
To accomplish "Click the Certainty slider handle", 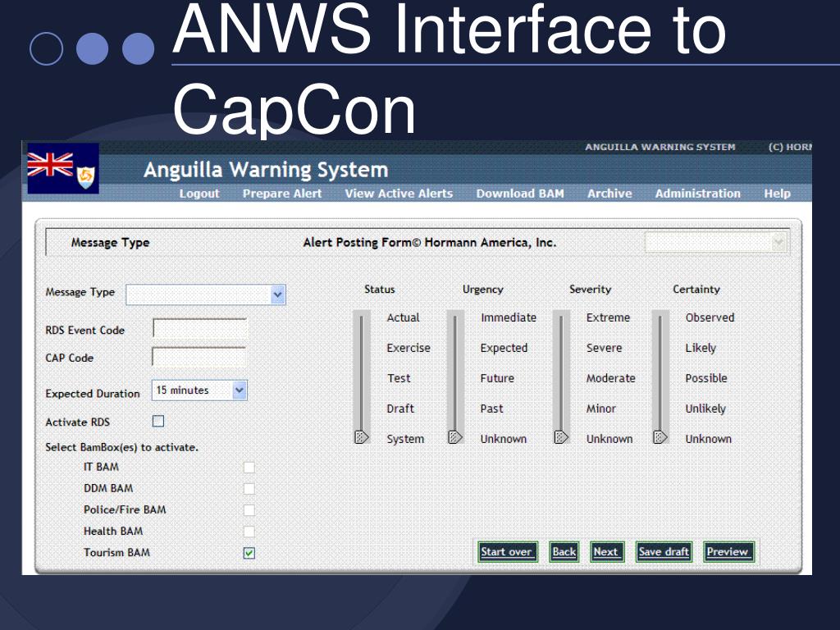I will click(x=660, y=436).
